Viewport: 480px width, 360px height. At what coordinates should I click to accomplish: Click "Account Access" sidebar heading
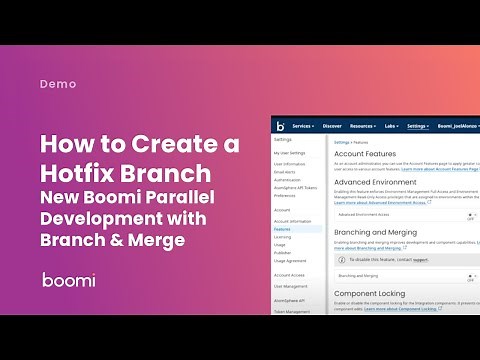(x=289, y=275)
